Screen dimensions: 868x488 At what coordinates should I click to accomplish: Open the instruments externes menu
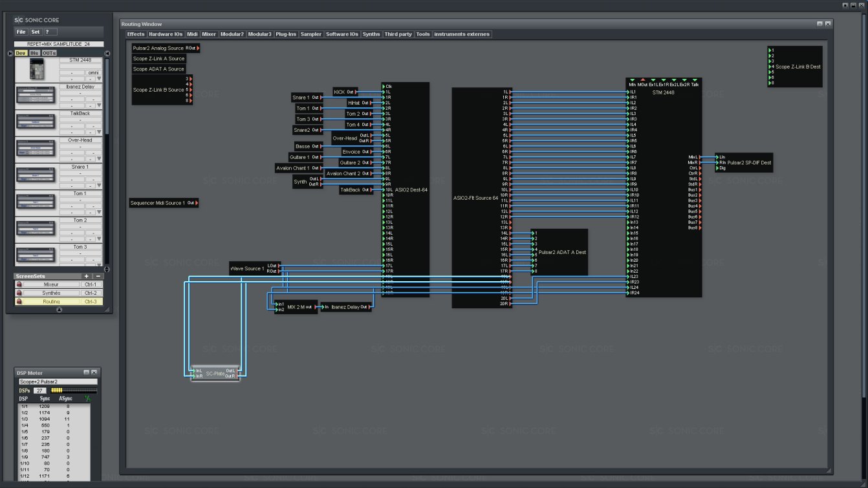click(462, 34)
